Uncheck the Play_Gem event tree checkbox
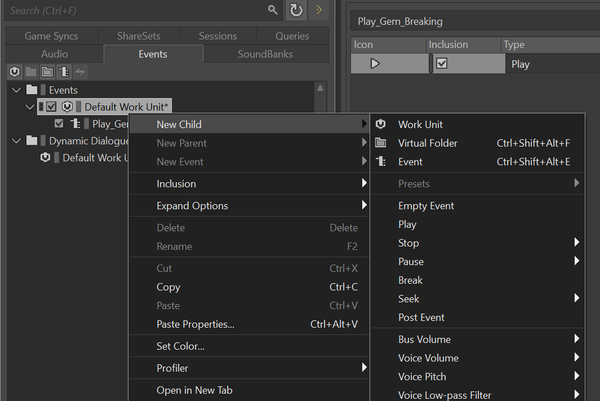The width and height of the screenshot is (600, 401). coord(59,124)
